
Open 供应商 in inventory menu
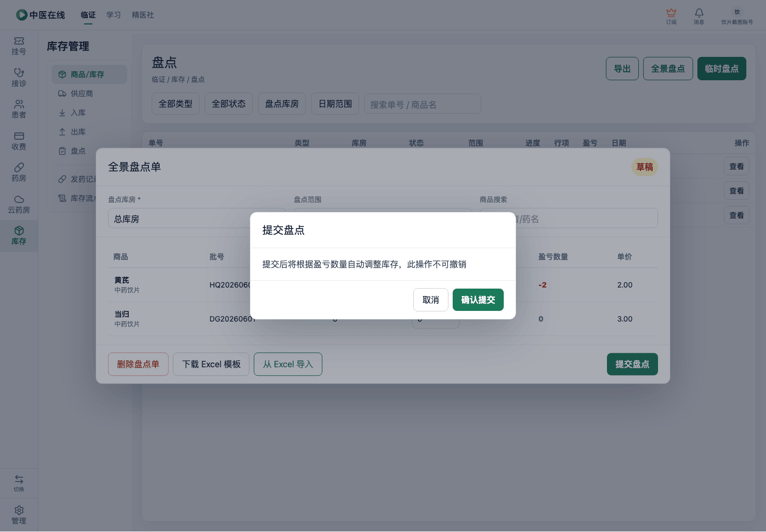89,94
